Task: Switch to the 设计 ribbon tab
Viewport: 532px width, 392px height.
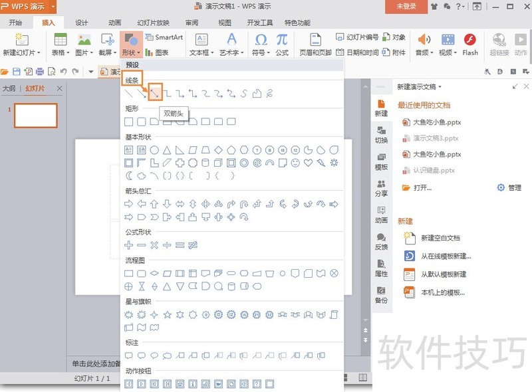Action: point(81,23)
